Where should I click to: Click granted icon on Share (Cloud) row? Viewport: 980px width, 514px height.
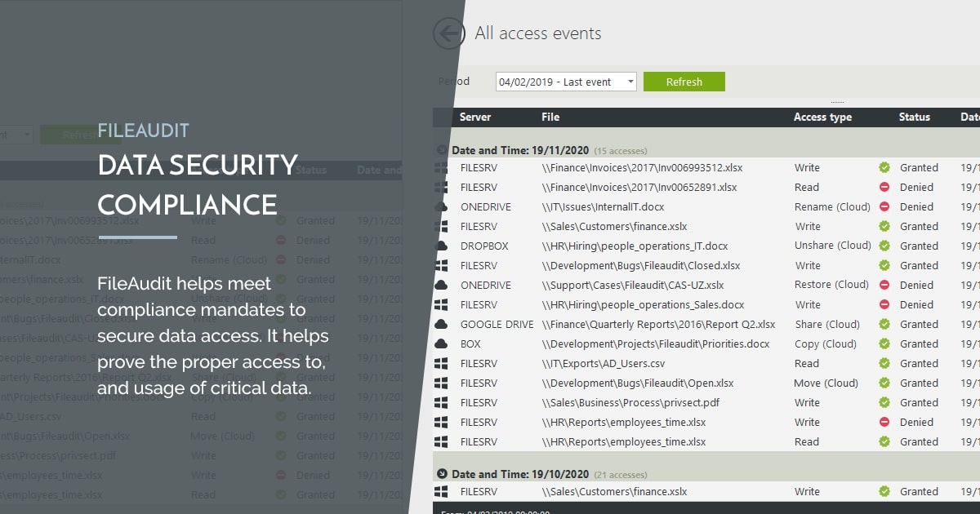click(884, 325)
